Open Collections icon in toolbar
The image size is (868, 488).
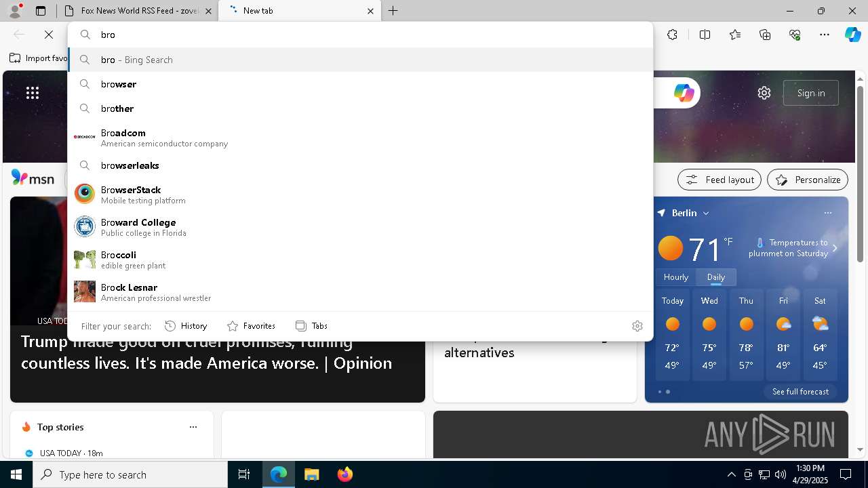[765, 35]
